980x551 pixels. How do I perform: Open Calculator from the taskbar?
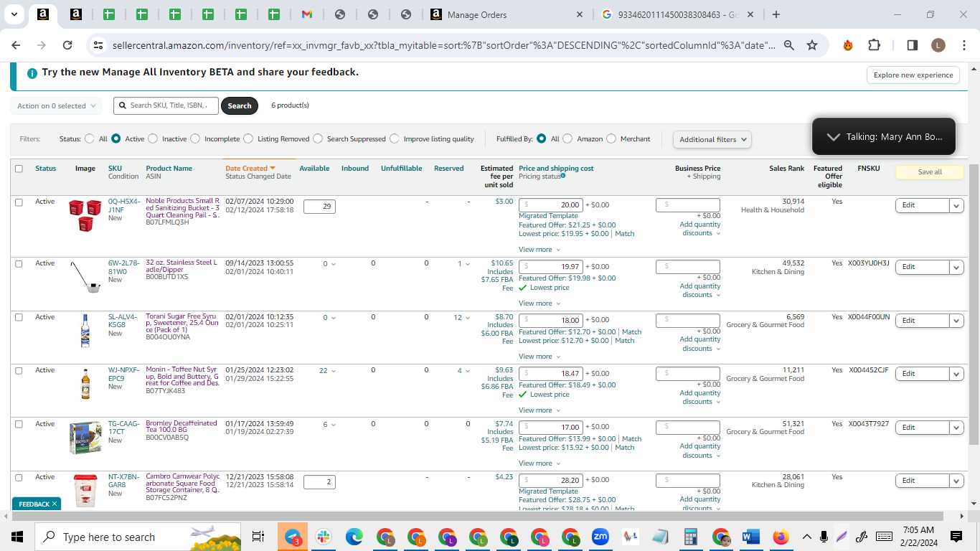click(x=691, y=537)
